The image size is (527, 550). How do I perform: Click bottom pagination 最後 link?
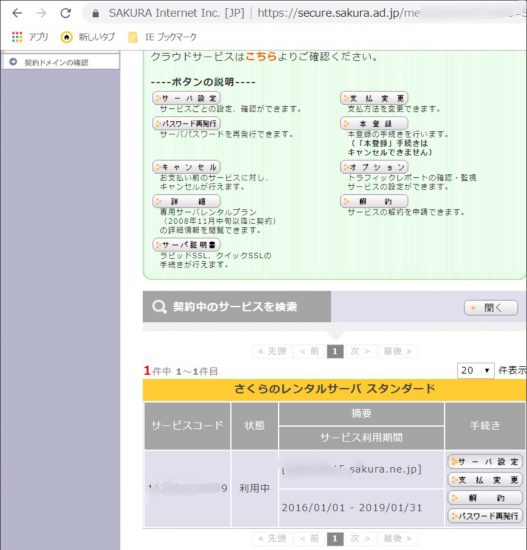coord(398,538)
